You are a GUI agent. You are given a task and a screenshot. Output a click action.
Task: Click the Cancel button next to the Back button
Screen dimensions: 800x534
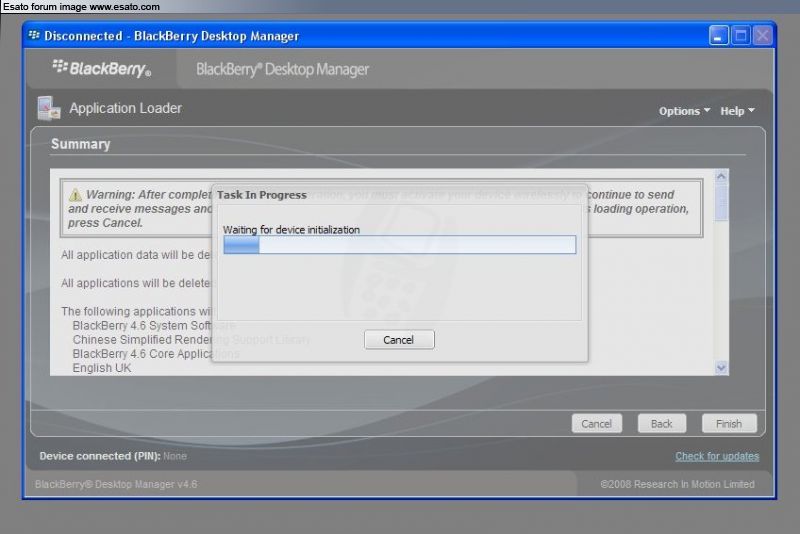tap(596, 423)
